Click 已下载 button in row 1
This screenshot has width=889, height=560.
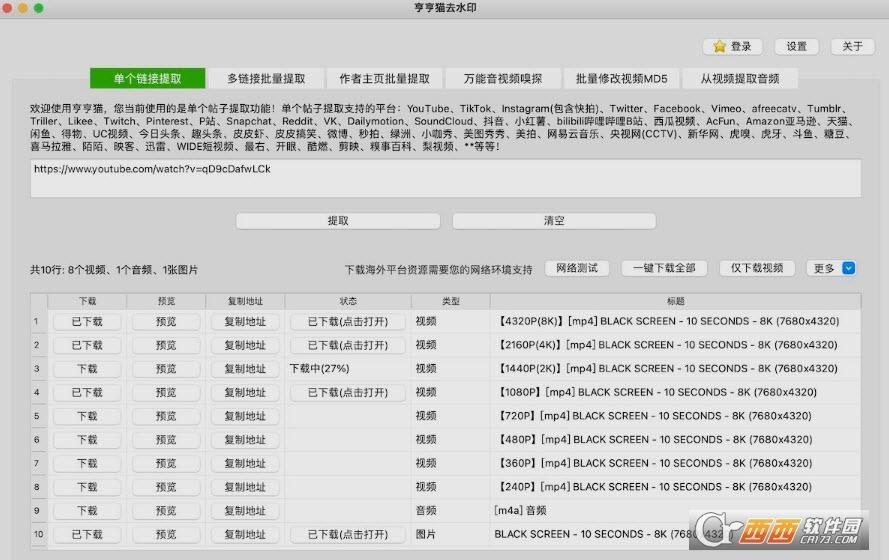coord(87,322)
